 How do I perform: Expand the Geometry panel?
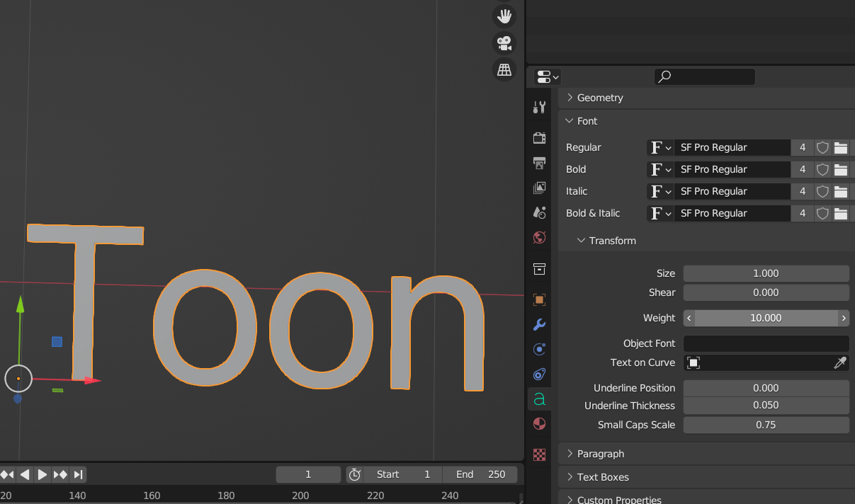[707, 98]
